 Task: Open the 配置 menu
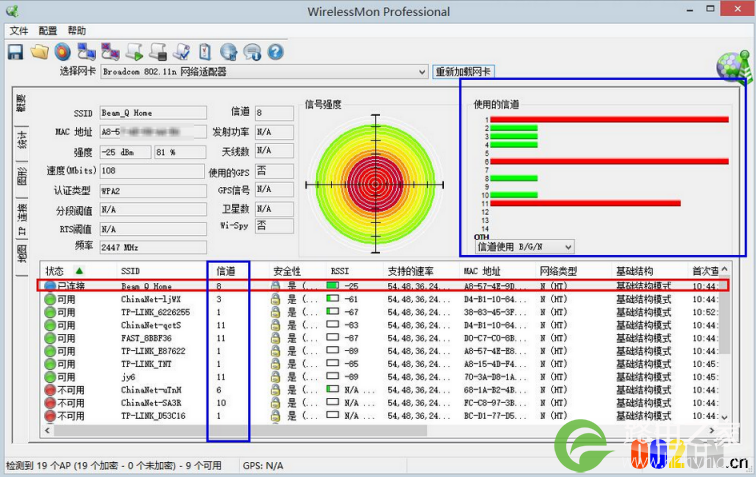[x=48, y=31]
